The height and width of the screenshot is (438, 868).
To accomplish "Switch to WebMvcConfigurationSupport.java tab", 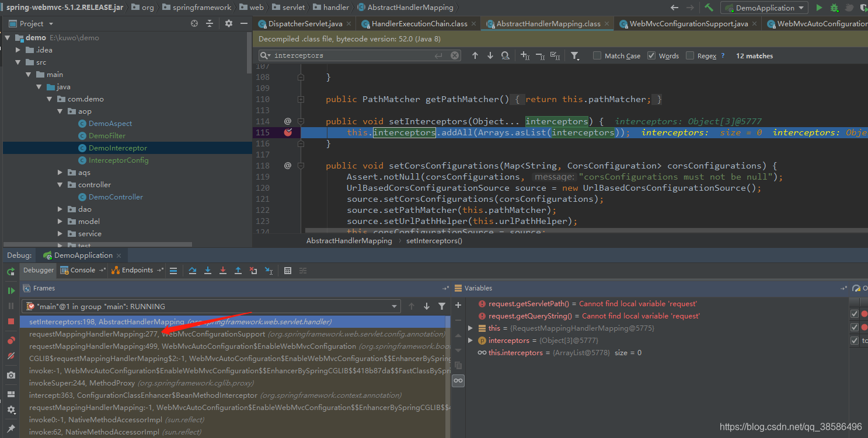I will (x=689, y=24).
